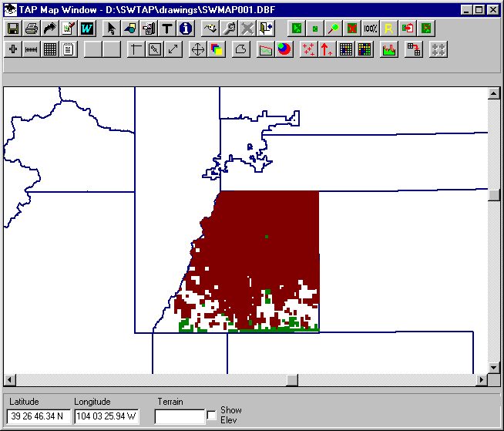
Task: Click the horizontal scrollbar right arrow
Action: click(482, 380)
